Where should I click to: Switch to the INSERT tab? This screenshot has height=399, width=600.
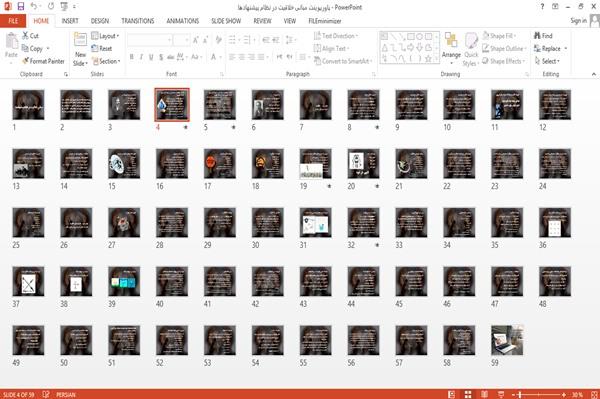point(70,21)
